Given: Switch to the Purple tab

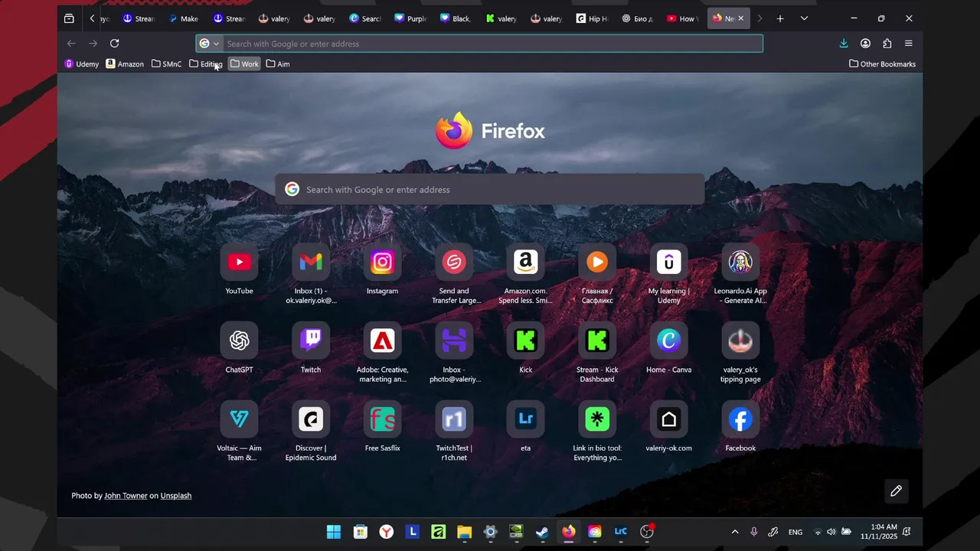Looking at the screenshot, I should [410, 18].
